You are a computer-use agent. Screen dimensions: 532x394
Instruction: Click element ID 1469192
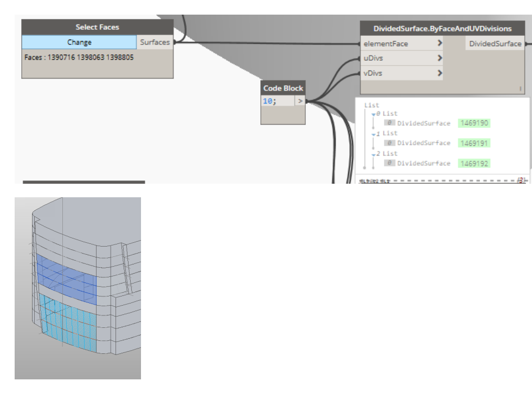[474, 164]
